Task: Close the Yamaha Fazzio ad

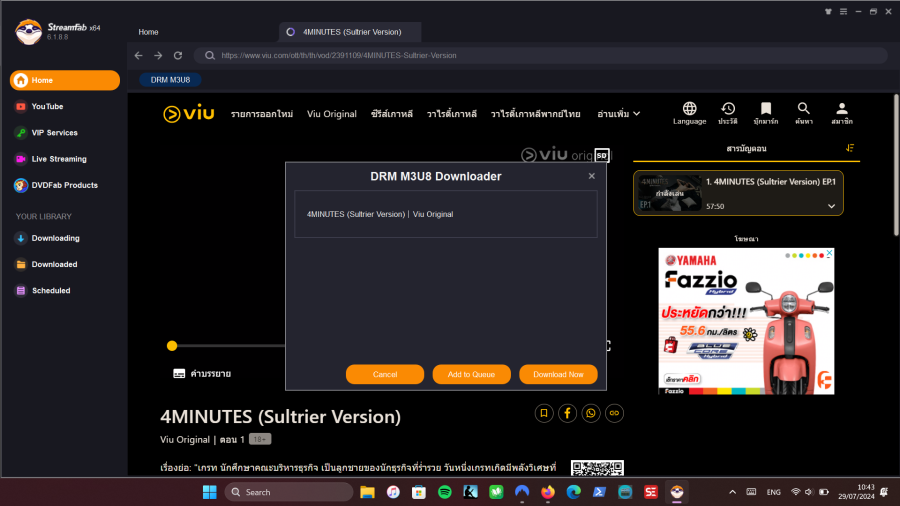Action: (x=829, y=253)
